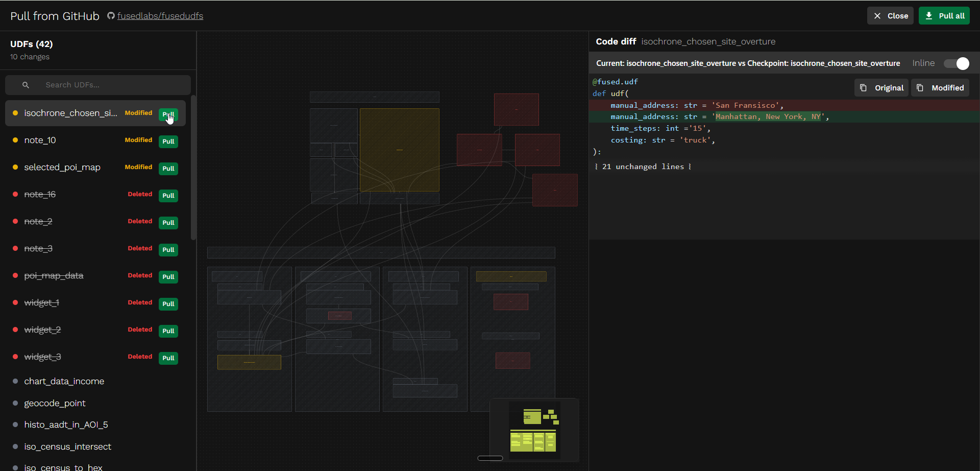Pull the deleted poi_map_data UDF
Image resolution: width=980 pixels, height=471 pixels.
[x=168, y=277]
